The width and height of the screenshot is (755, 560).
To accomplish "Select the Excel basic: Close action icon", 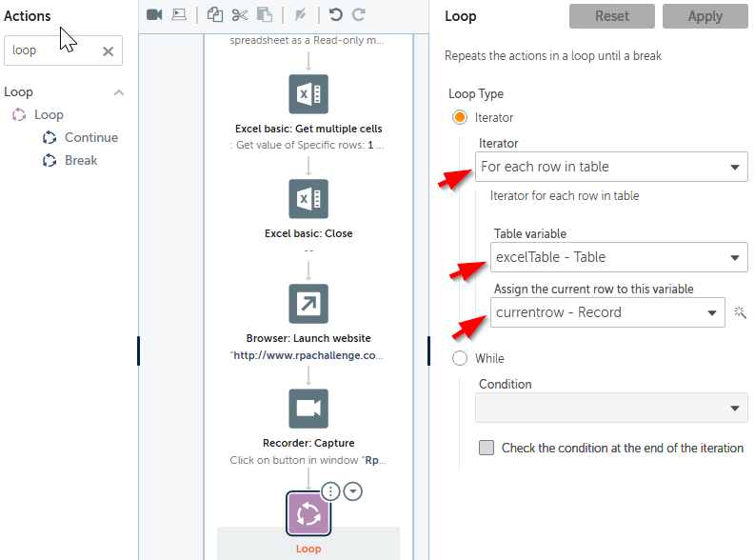I will tap(308, 199).
